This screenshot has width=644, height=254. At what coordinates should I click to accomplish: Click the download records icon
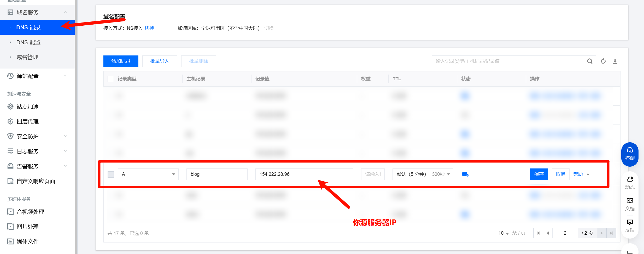(615, 61)
